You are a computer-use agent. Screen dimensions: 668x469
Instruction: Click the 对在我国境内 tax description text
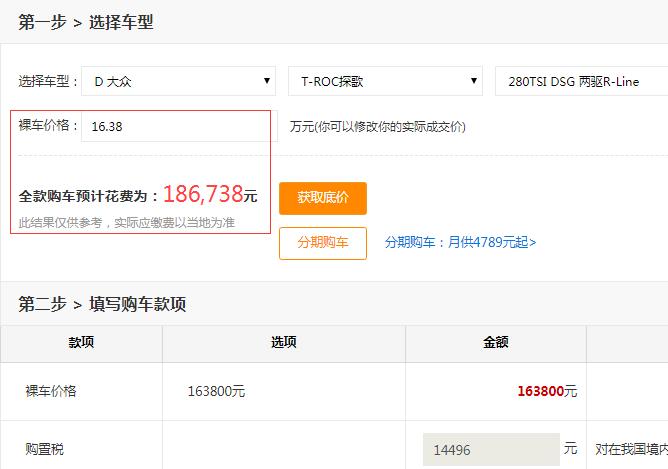point(631,449)
